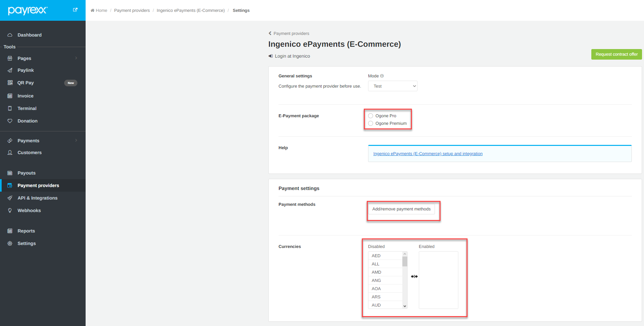Select AMD in Disabled currencies
Image resolution: width=644 pixels, height=326 pixels.
(385, 272)
